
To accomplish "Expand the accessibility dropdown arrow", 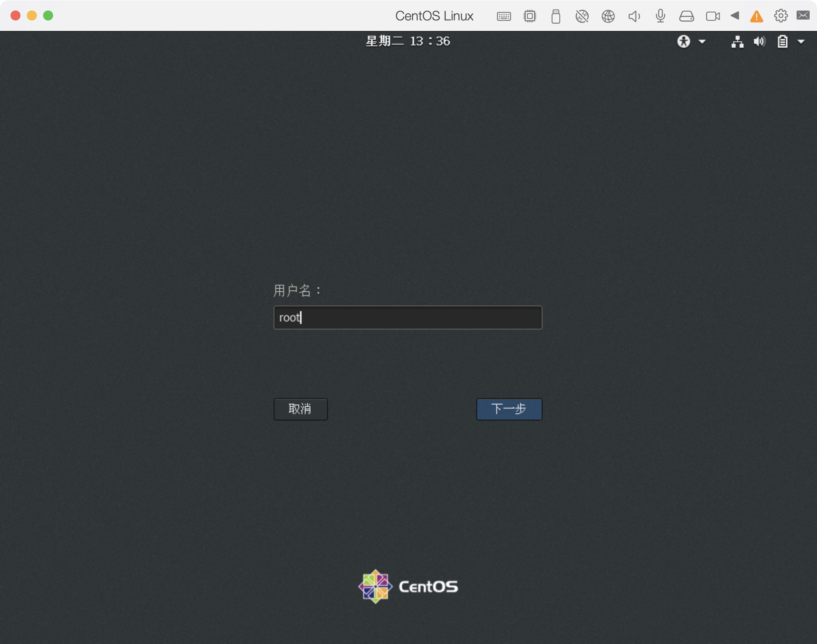I will coord(702,42).
